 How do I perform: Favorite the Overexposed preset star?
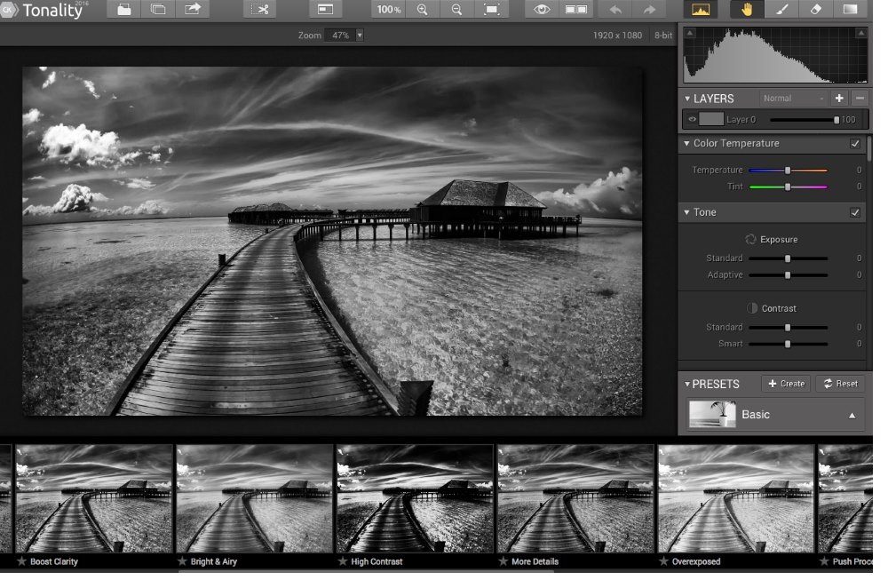[663, 561]
